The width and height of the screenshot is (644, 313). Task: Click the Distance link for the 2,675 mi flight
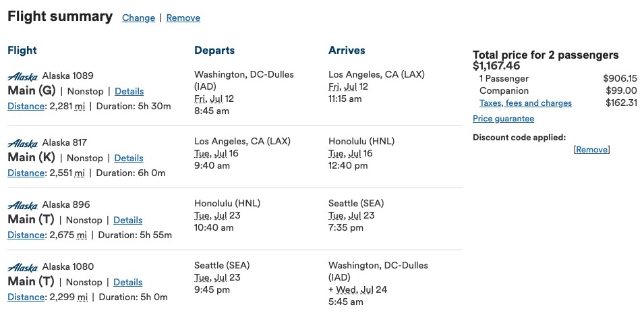click(x=26, y=235)
